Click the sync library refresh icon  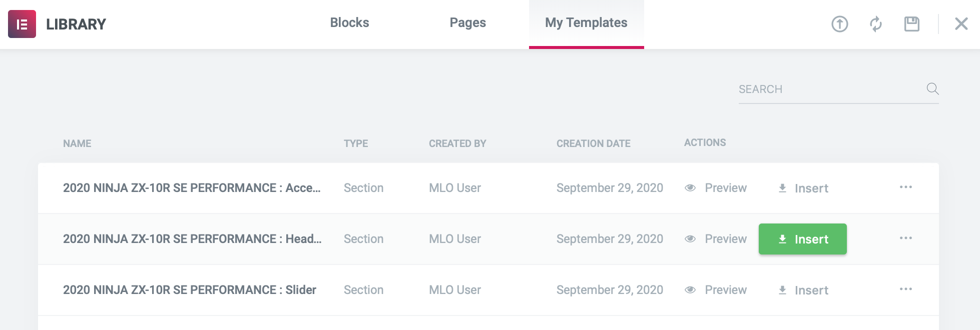[875, 24]
